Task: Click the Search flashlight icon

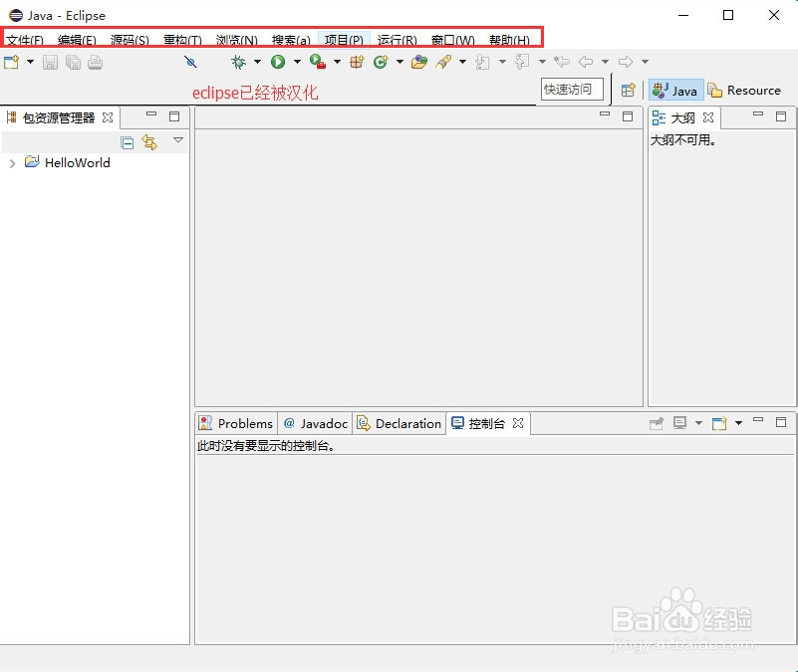Action: (443, 62)
